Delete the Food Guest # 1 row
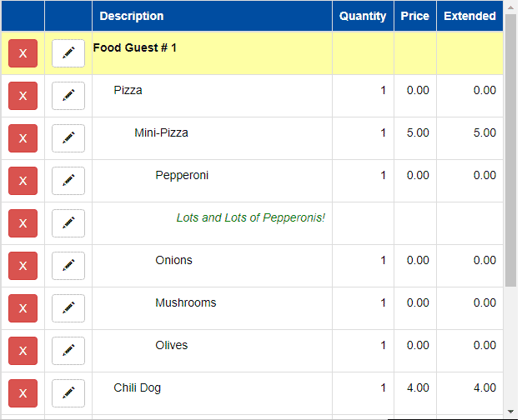Screen dimensions: 522x420 (x=23, y=53)
